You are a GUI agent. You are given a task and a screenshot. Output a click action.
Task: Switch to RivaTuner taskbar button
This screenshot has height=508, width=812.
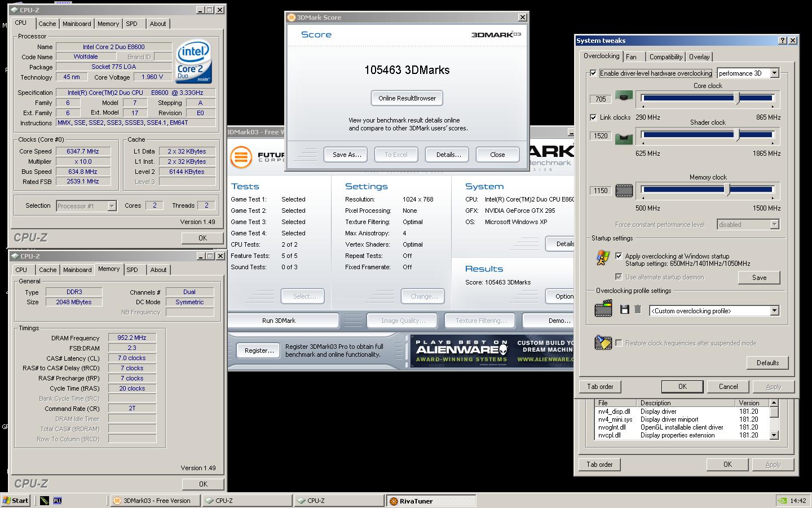(431, 501)
